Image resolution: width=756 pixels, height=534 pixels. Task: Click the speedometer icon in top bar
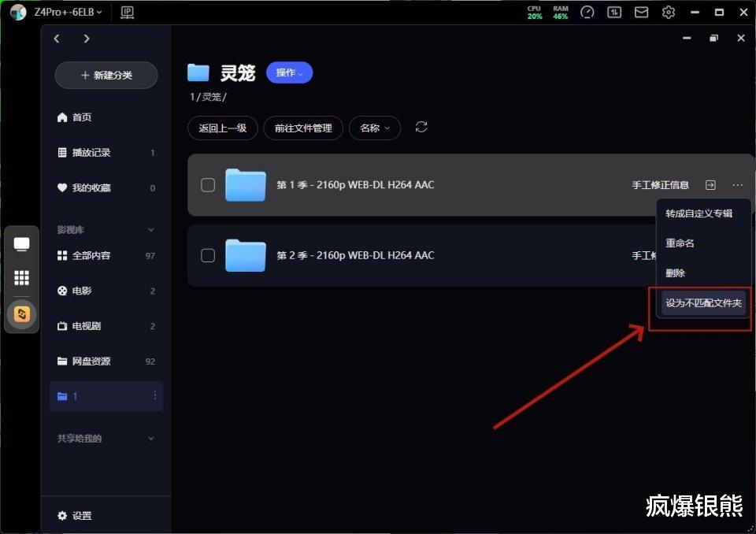[x=587, y=12]
